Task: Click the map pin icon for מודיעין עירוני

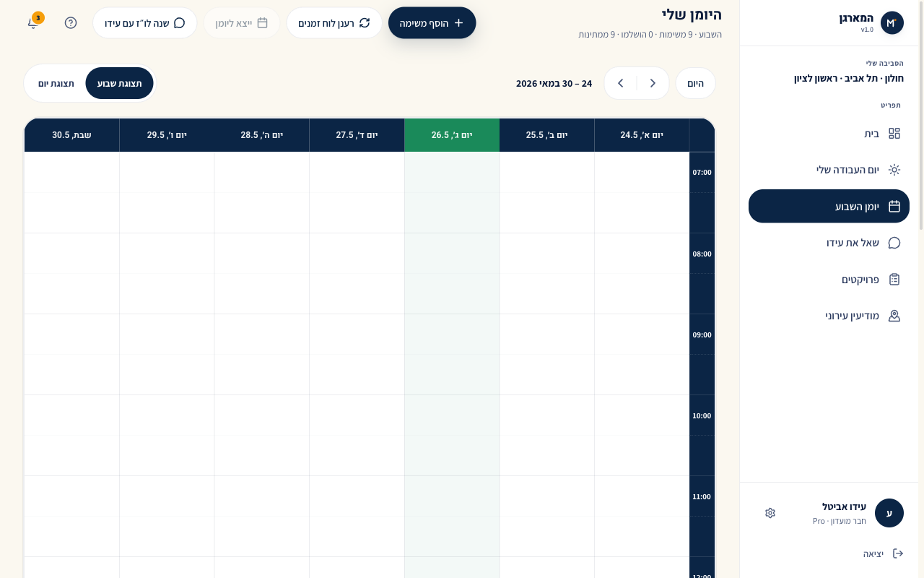Action: click(894, 316)
